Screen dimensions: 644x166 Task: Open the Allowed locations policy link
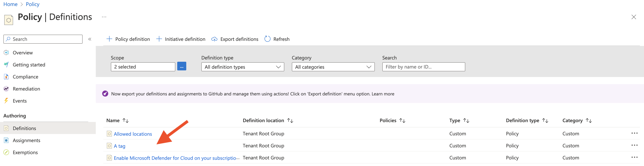tap(133, 134)
